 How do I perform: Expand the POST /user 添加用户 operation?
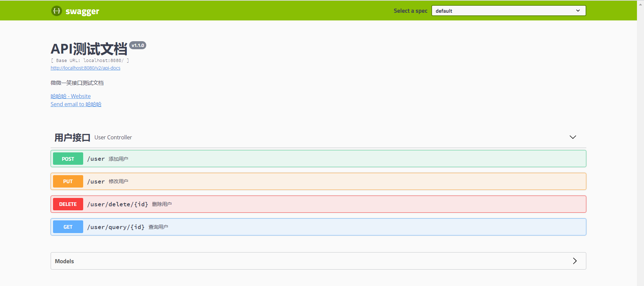tap(318, 159)
